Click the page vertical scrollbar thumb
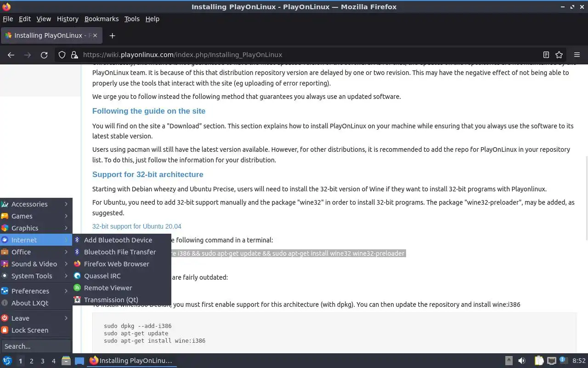Screen dimensions: 588x368 tap(586, 198)
